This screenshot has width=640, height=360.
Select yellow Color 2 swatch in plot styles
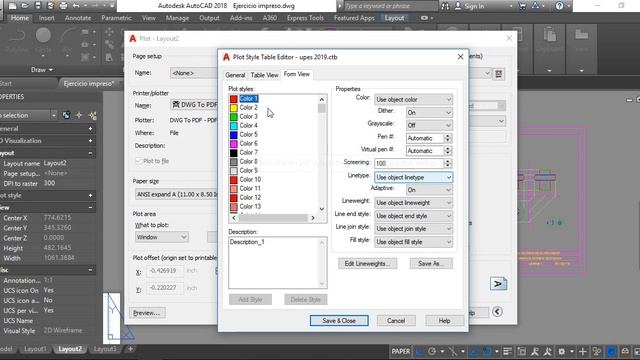tap(233, 108)
